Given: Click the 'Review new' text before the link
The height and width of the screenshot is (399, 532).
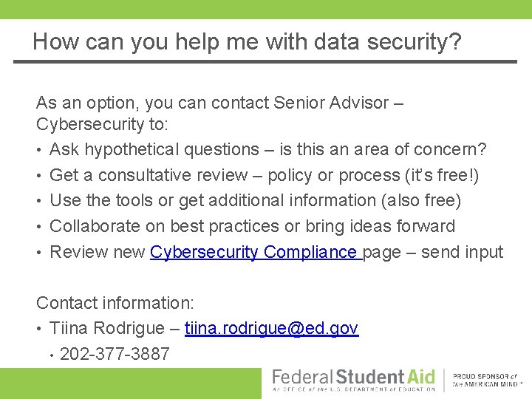Looking at the screenshot, I should (98, 253).
